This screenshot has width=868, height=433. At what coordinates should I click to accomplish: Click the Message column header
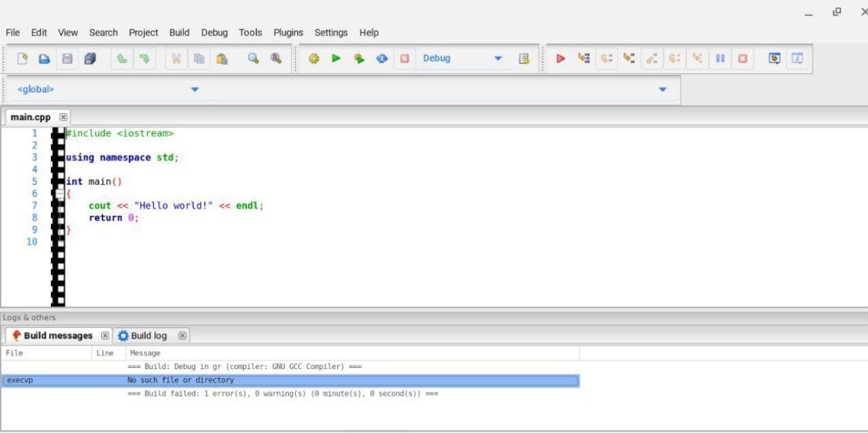(x=353, y=353)
